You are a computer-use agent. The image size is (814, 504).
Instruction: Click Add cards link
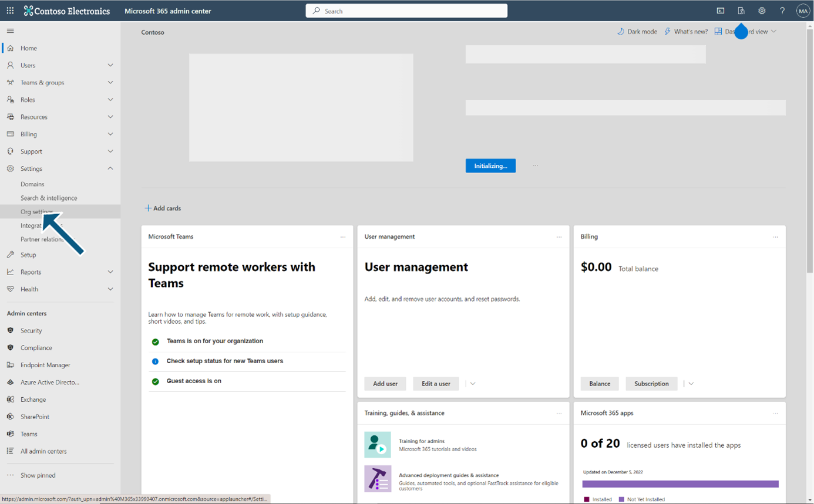coord(163,208)
